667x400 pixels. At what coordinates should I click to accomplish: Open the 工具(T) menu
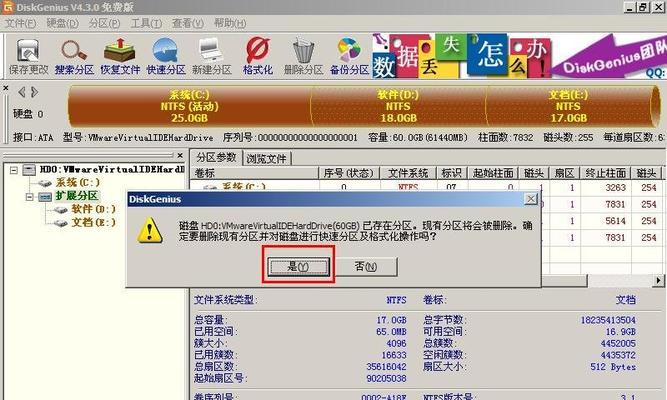click(146, 23)
